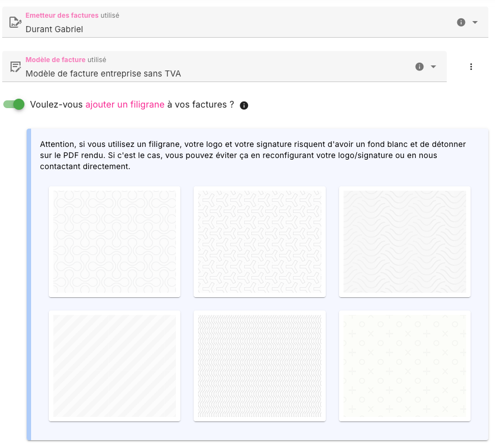The width and height of the screenshot is (495, 448).
Task: Choose the Y-shaped geometric watermark pattern
Action: (x=260, y=242)
